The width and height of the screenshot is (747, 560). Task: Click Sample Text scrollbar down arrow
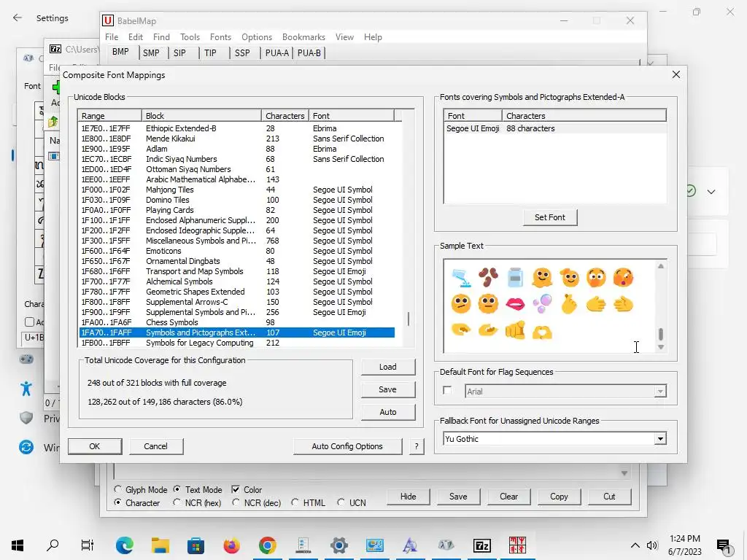pyautogui.click(x=661, y=347)
